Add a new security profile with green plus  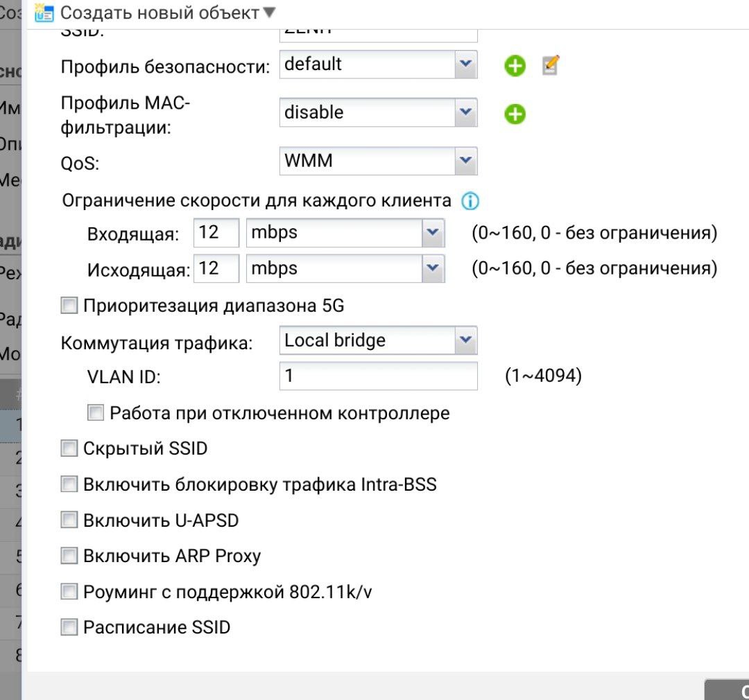click(515, 67)
